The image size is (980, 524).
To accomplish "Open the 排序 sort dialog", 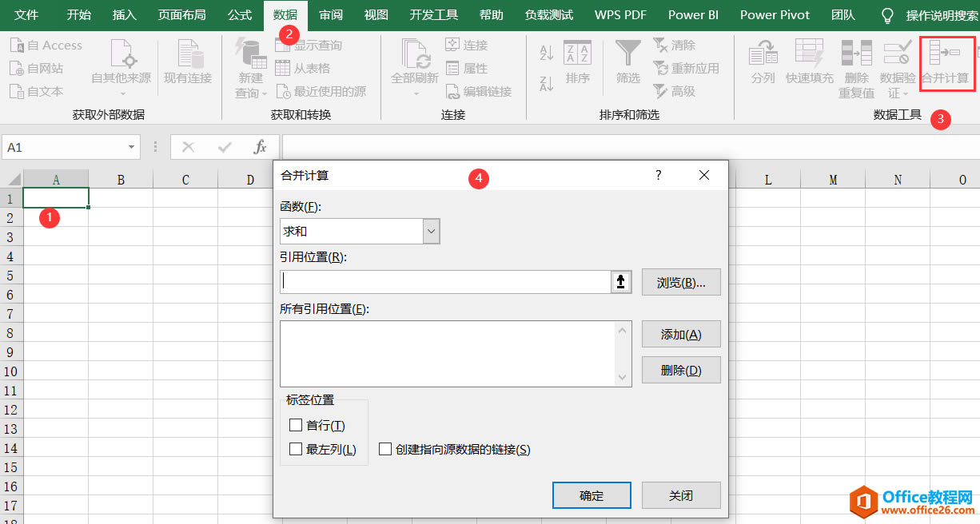I will [577, 63].
